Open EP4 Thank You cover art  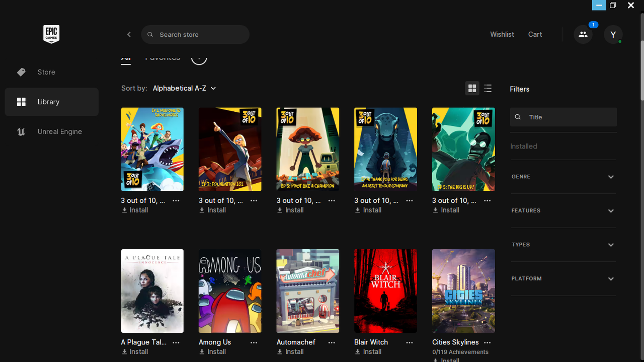pos(385,149)
